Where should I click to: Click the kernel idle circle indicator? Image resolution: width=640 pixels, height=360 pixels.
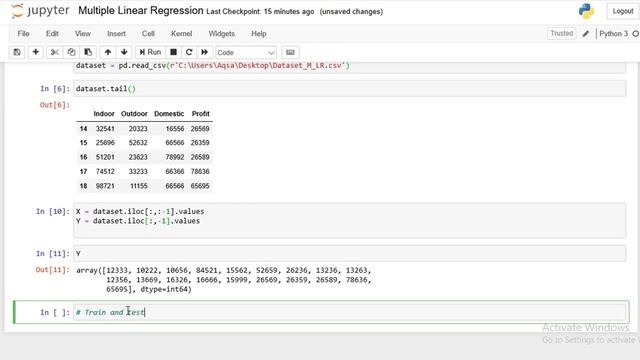(x=636, y=34)
